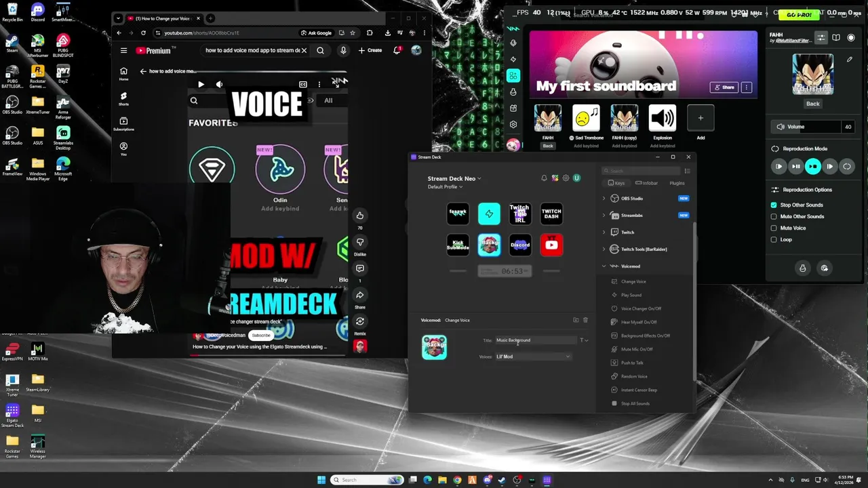Select the loop reproduction mode button

(847, 166)
